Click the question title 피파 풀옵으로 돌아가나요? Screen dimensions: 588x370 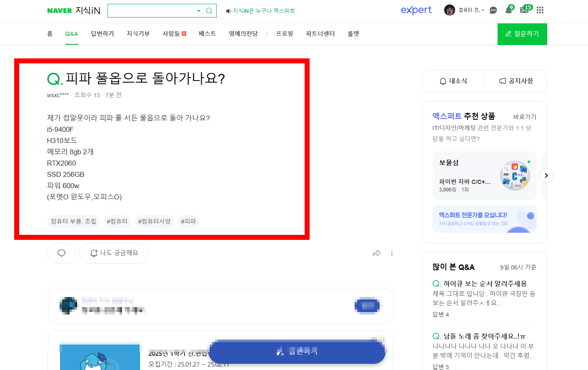pyautogui.click(x=145, y=78)
